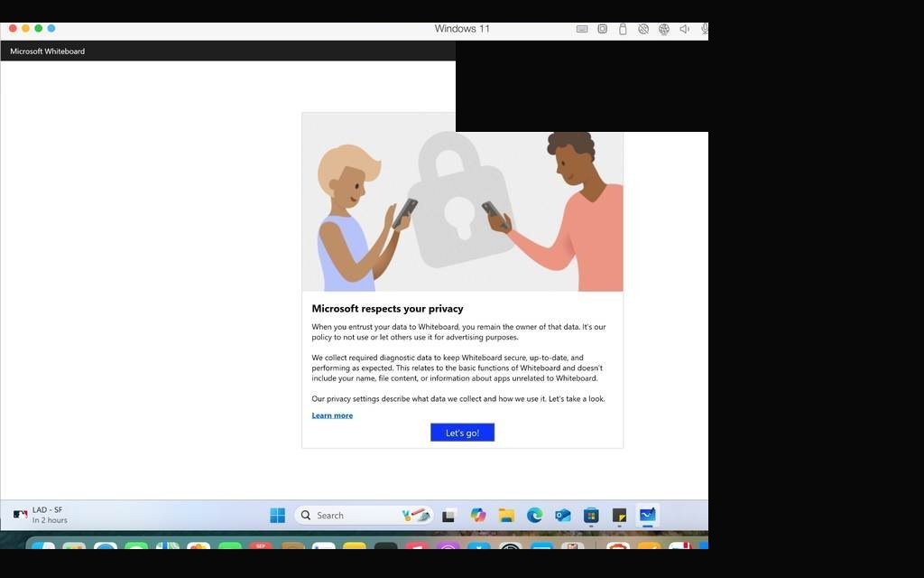Open the Windows Start menu

click(278, 515)
